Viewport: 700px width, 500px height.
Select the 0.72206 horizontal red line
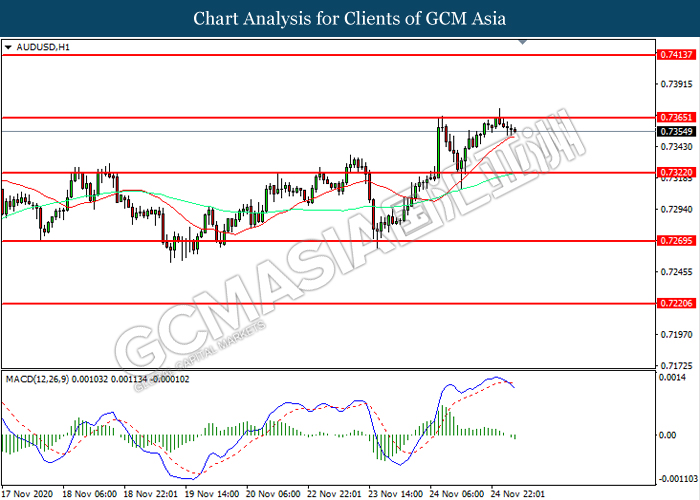[x=329, y=304]
